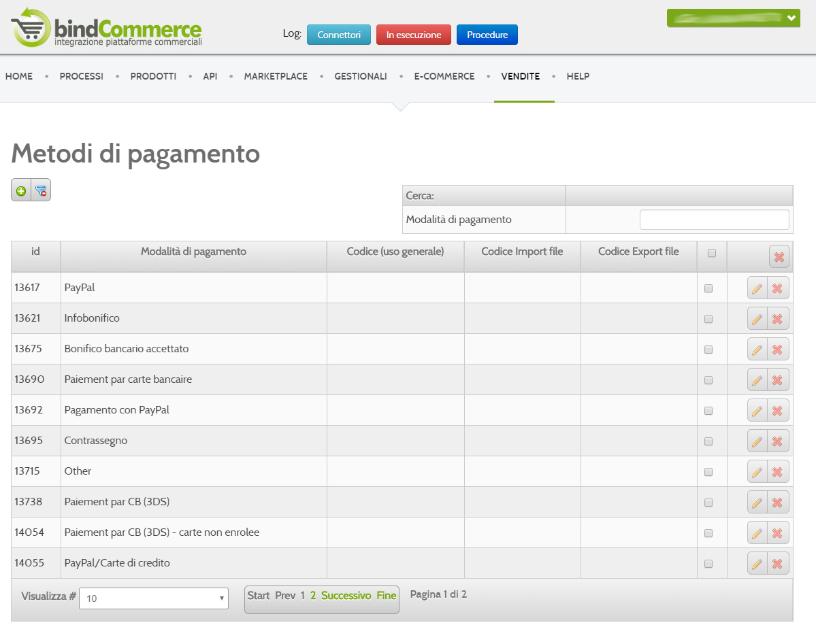Image resolution: width=816 pixels, height=644 pixels.
Task: Check the PayPal row 13617 checkbox
Action: coord(708,288)
